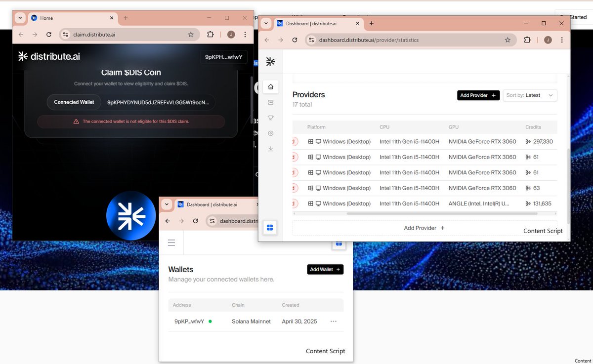The height and width of the screenshot is (364, 593).
Task: Open trophy leaderboard icon in sidebar
Action: coord(270,118)
